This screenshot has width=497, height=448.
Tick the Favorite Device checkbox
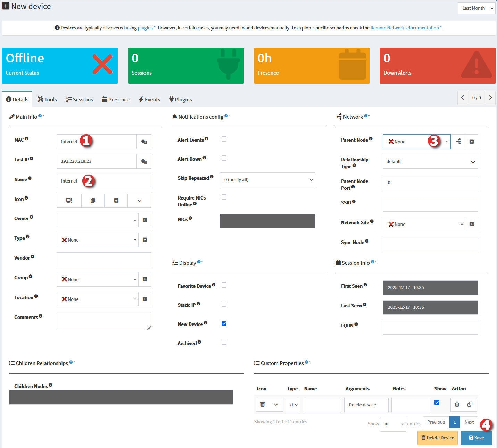(224, 285)
